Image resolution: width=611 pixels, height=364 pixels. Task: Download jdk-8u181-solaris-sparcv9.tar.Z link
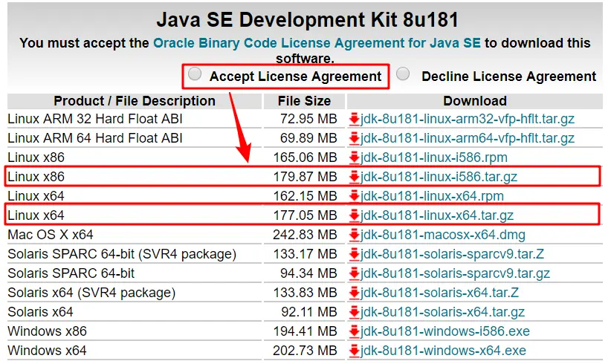point(452,254)
